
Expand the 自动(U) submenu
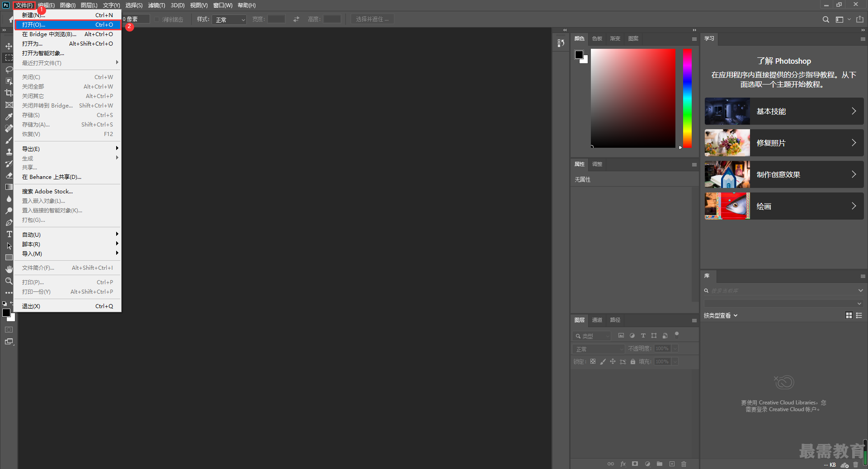click(x=68, y=234)
